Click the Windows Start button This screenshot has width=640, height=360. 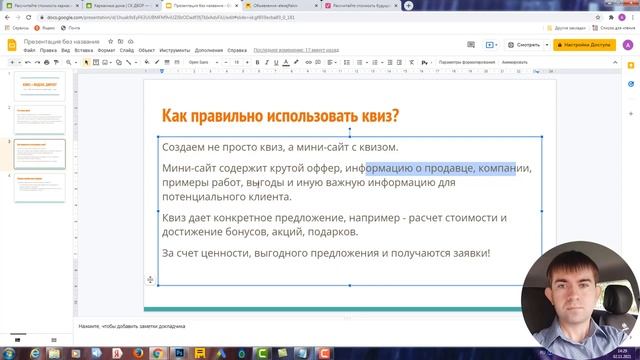pos(9,353)
